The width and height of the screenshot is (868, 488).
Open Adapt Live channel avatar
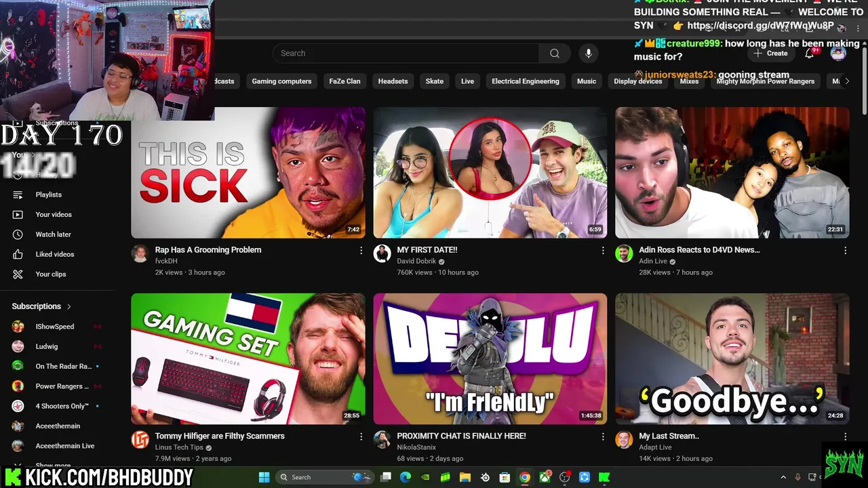(x=624, y=440)
